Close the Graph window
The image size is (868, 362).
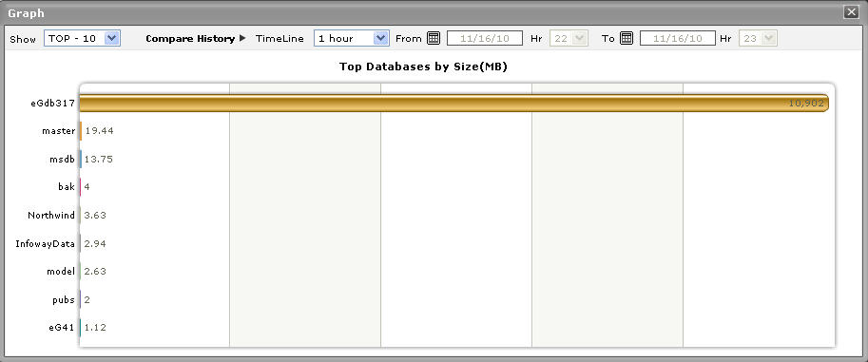point(851,12)
